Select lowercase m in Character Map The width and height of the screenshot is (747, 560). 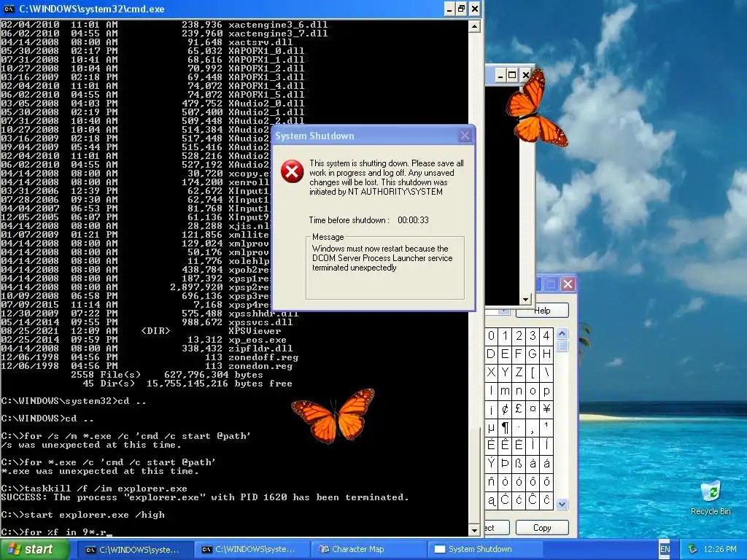click(505, 391)
